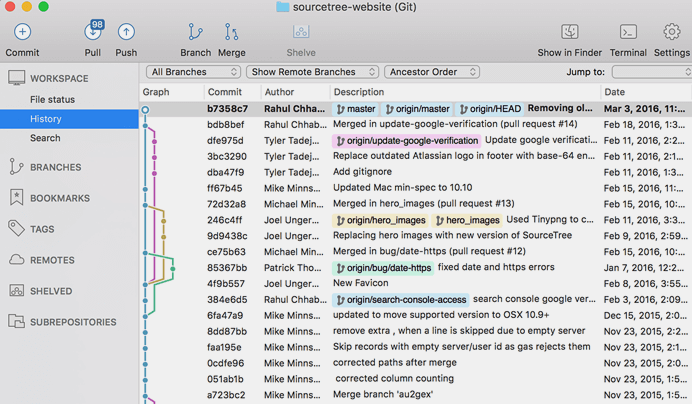Click Show in Finder icon
Viewport: 692px width, 404px height.
[569, 32]
